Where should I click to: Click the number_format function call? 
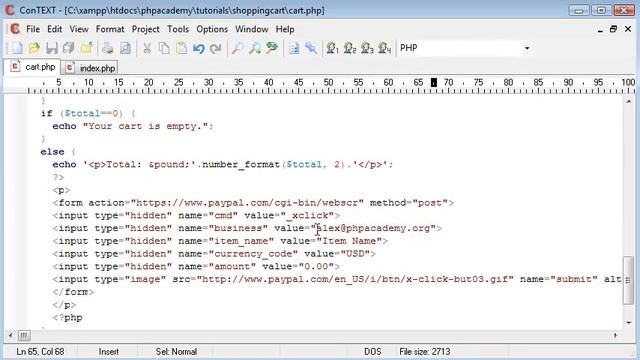point(241,164)
